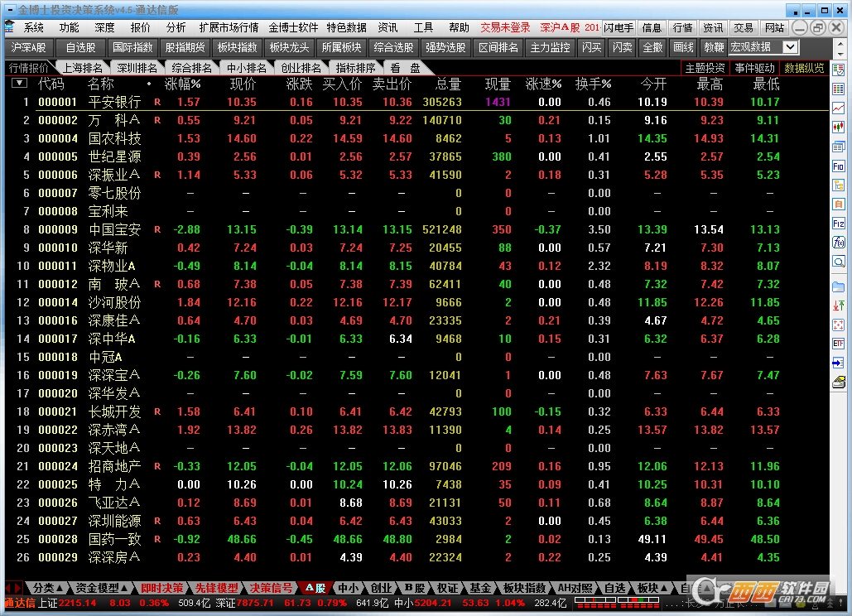Click the F12 trading sidebar icon
Image resolution: width=852 pixels, height=616 pixels.
coord(839,224)
